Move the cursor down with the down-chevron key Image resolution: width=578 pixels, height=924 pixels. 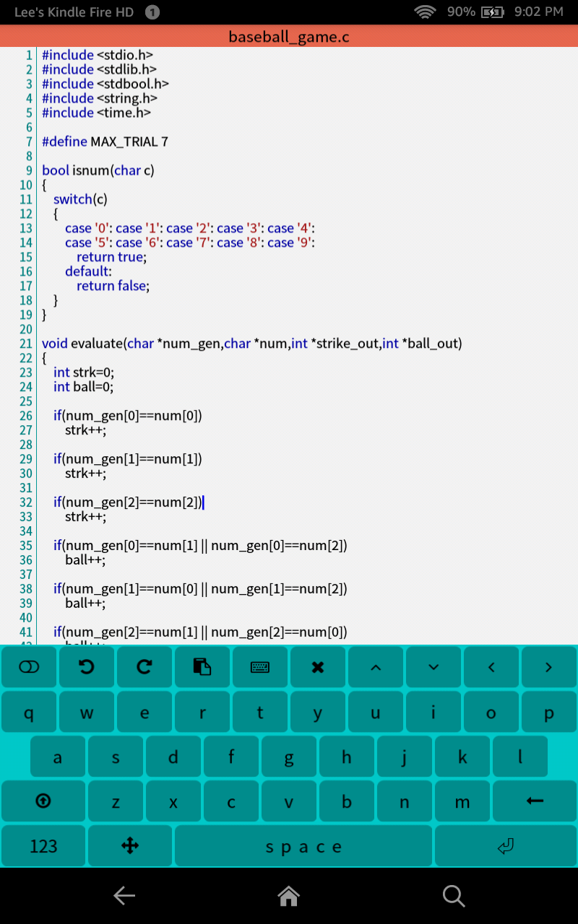(x=433, y=666)
